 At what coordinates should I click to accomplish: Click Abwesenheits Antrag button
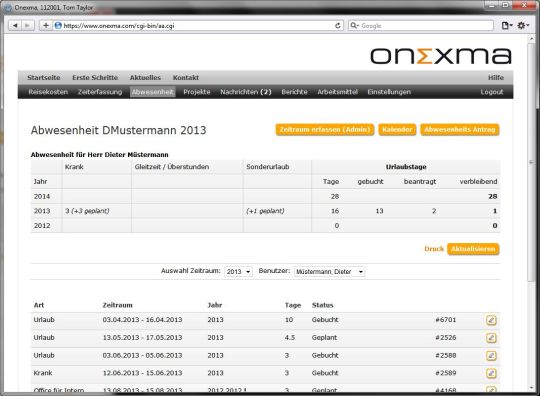tap(459, 129)
